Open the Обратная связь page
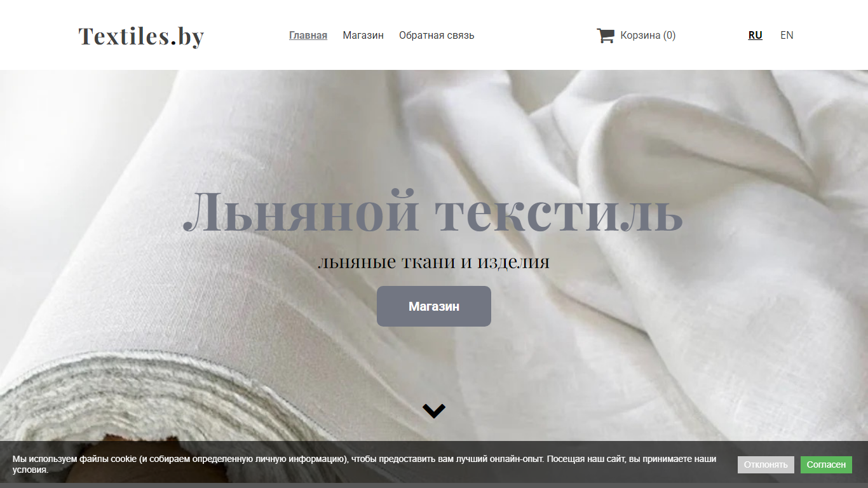868x488 pixels. click(x=437, y=36)
